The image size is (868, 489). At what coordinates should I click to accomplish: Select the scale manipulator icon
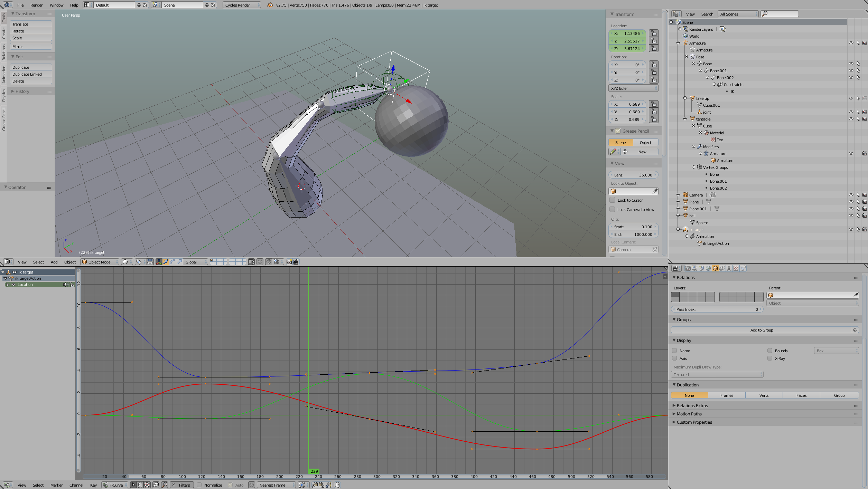[x=180, y=262]
